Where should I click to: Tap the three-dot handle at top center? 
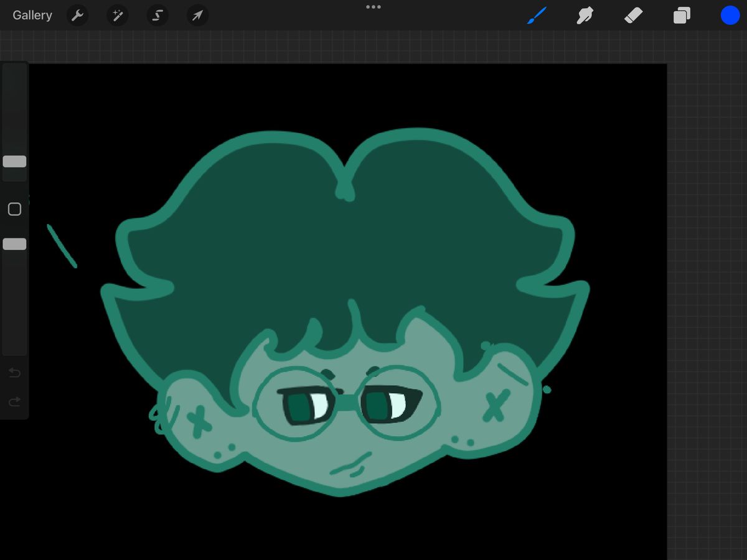(374, 7)
